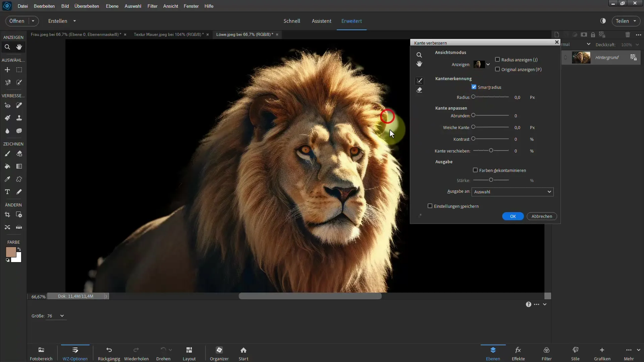
Task: Open the Effekte panel button
Action: coord(518,354)
